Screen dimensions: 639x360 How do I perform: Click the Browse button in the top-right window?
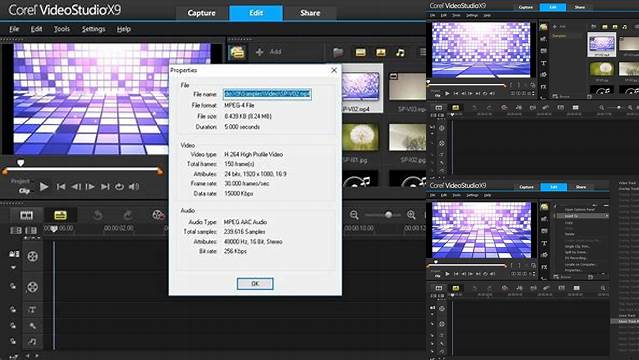pos(562,97)
